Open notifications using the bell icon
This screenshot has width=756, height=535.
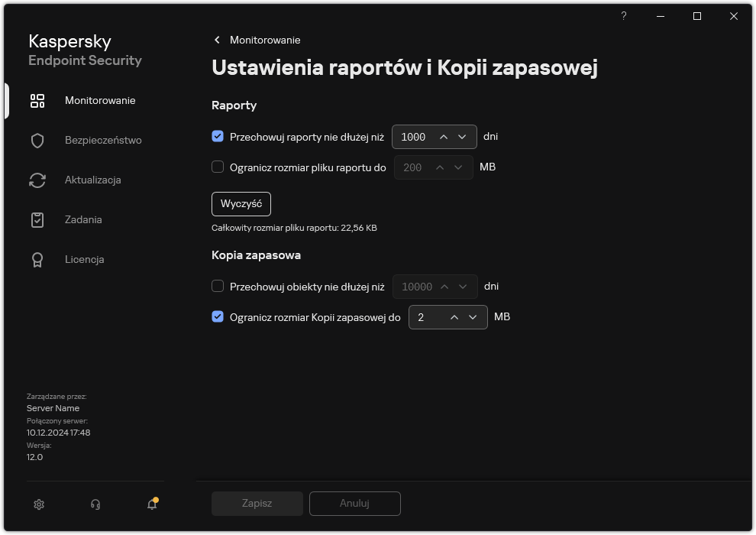pyautogui.click(x=151, y=504)
